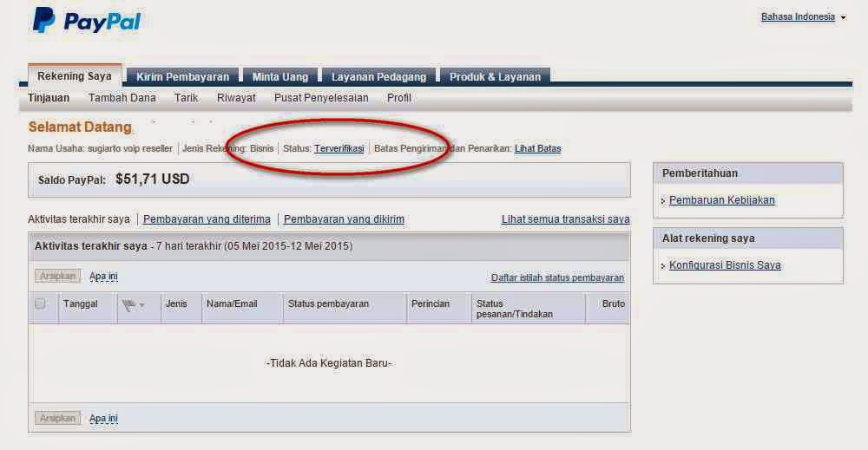
Task: Click the bottom Apa ini link
Action: (x=103, y=419)
